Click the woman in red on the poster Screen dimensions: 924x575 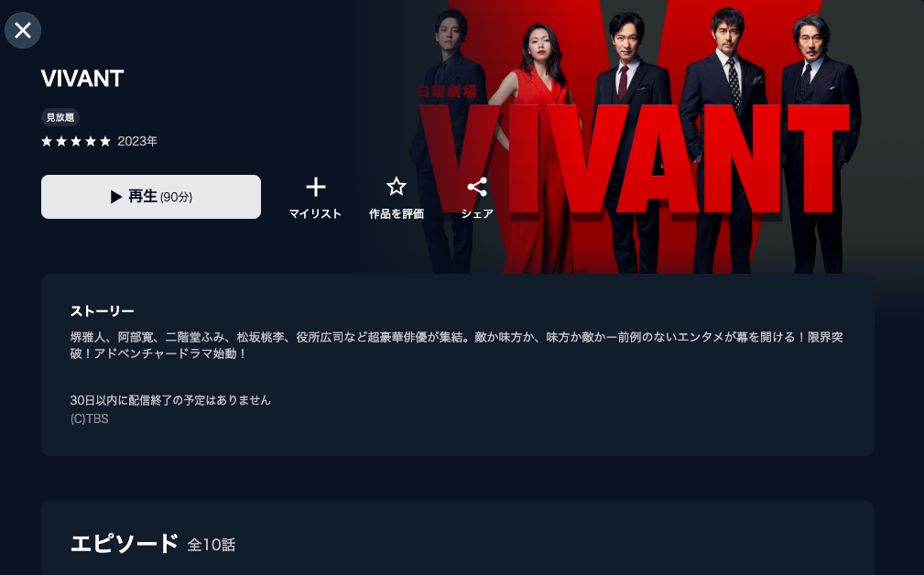point(533,147)
